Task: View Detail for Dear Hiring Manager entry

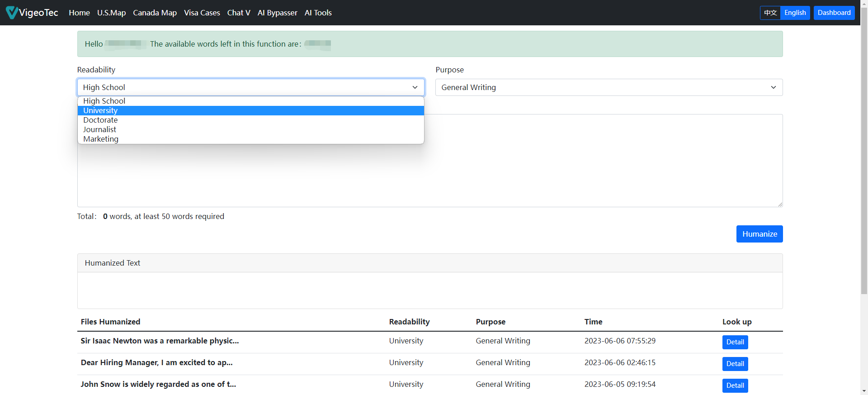Action: point(735,364)
